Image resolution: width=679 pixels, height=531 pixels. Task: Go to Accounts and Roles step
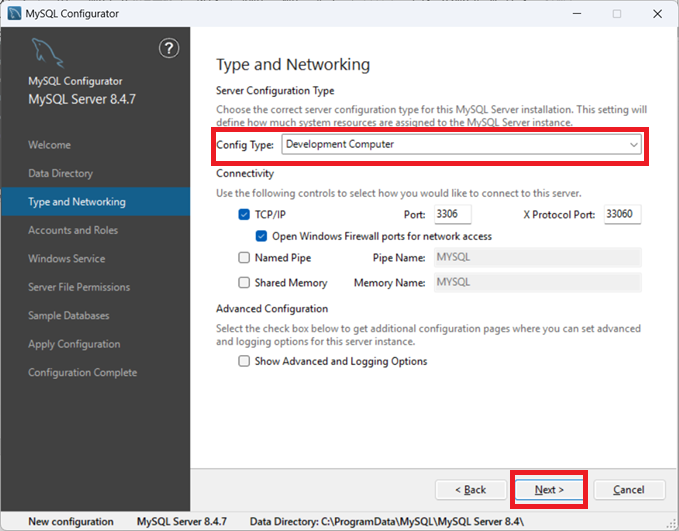[x=73, y=230]
